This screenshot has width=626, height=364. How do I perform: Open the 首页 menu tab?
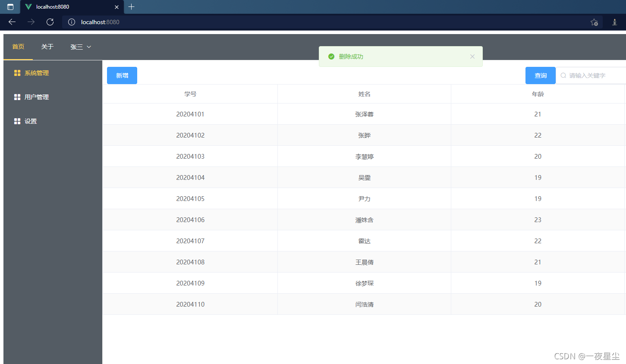pyautogui.click(x=18, y=47)
